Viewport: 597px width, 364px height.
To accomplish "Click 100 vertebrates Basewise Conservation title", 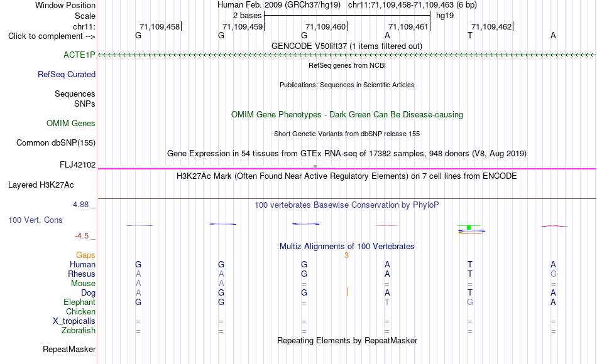I will pyautogui.click(x=347, y=205).
